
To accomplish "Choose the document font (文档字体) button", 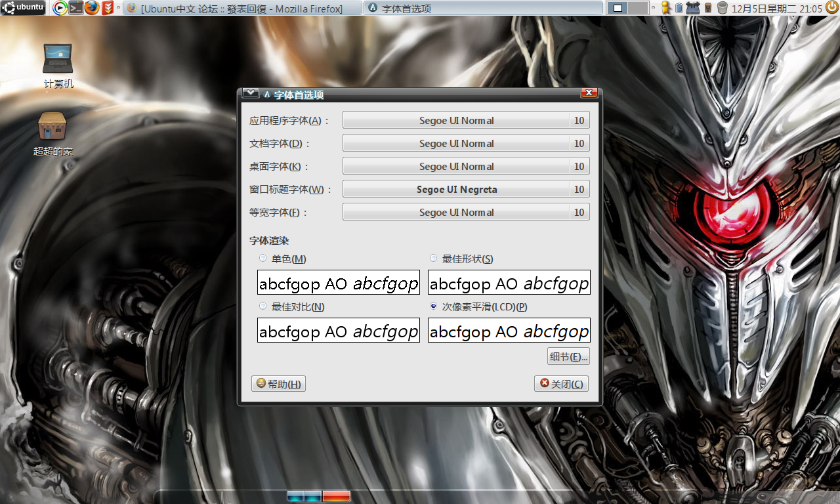I will click(x=466, y=143).
